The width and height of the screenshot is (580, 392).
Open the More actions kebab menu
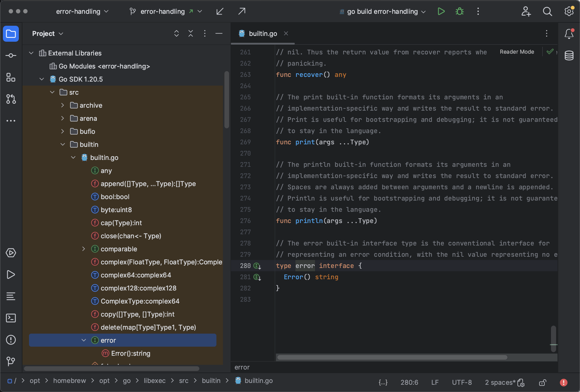coord(478,11)
